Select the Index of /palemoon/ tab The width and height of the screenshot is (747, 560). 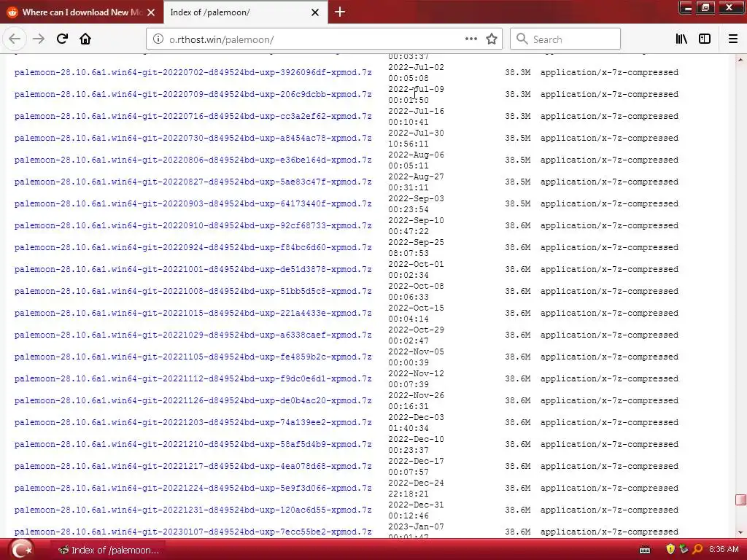(246, 12)
